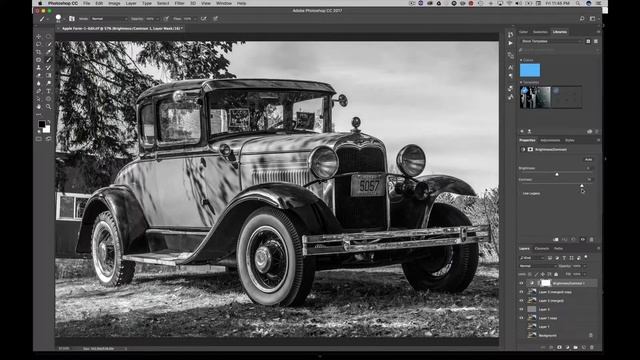Select the Eyedropper tool
Screen dimensions: 640x360
pos(49,52)
